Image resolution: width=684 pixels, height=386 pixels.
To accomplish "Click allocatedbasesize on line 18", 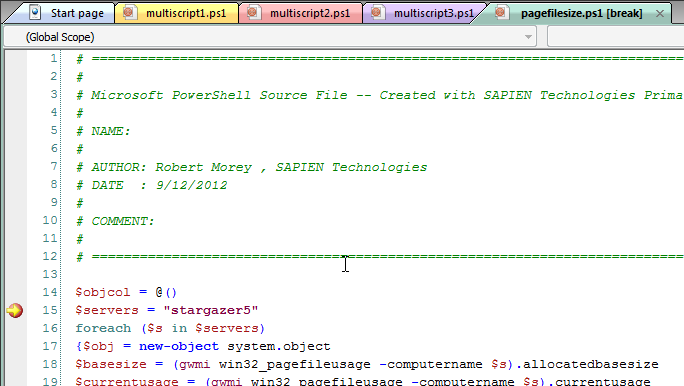I will pos(591,364).
